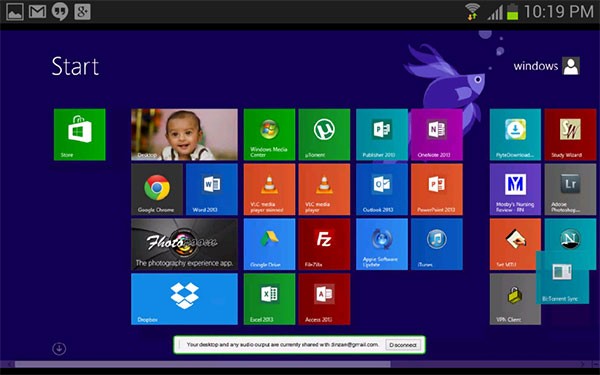Tap the battery status icon

(x=512, y=11)
